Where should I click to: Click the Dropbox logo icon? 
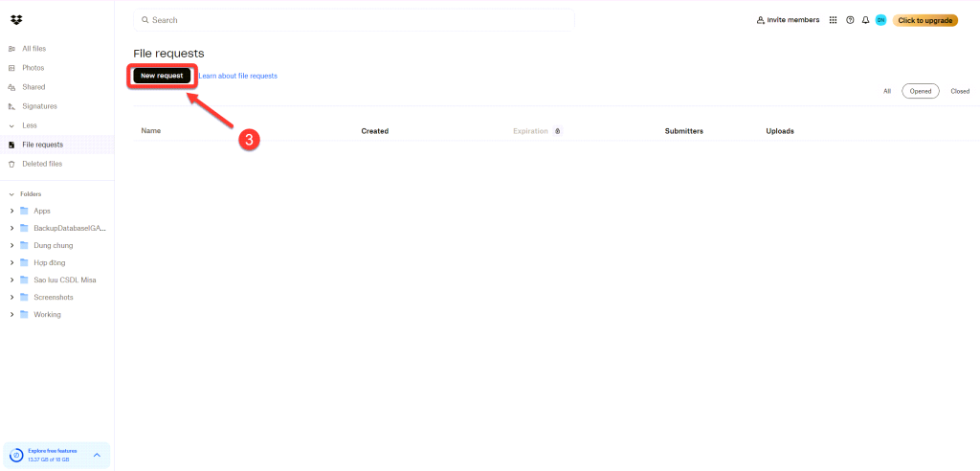click(x=16, y=20)
